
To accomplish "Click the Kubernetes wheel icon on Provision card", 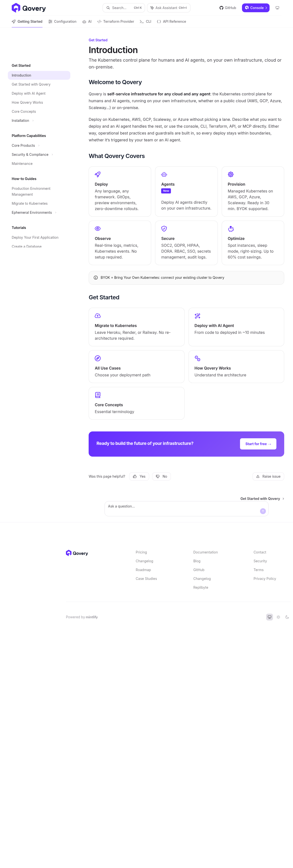I will coord(231,174).
